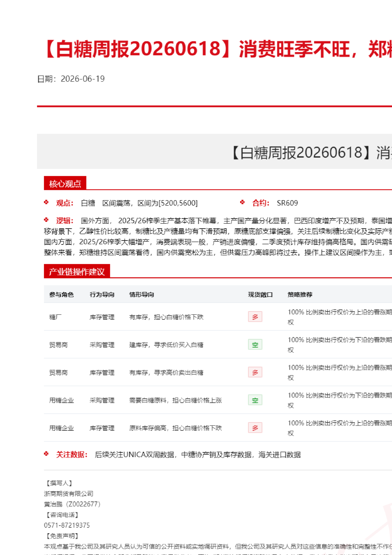Click the 糖厂 cell
This screenshot has height=555, width=392.
pos(55,317)
